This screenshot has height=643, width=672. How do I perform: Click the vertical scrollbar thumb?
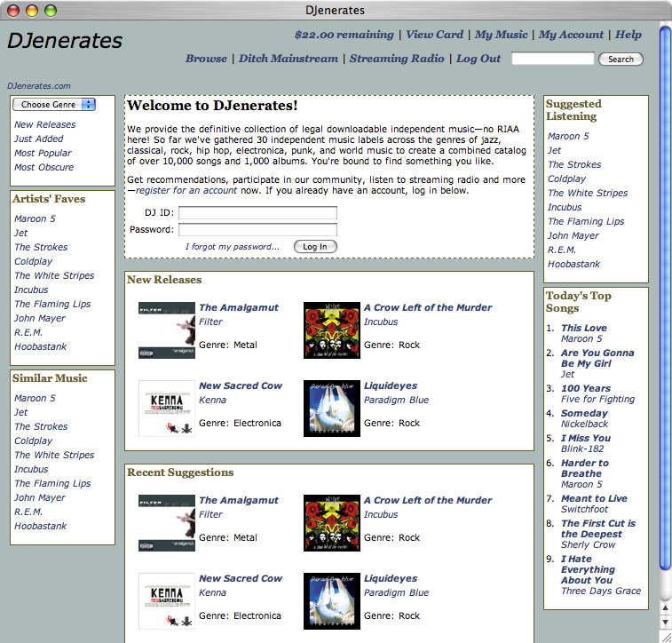tap(665, 298)
